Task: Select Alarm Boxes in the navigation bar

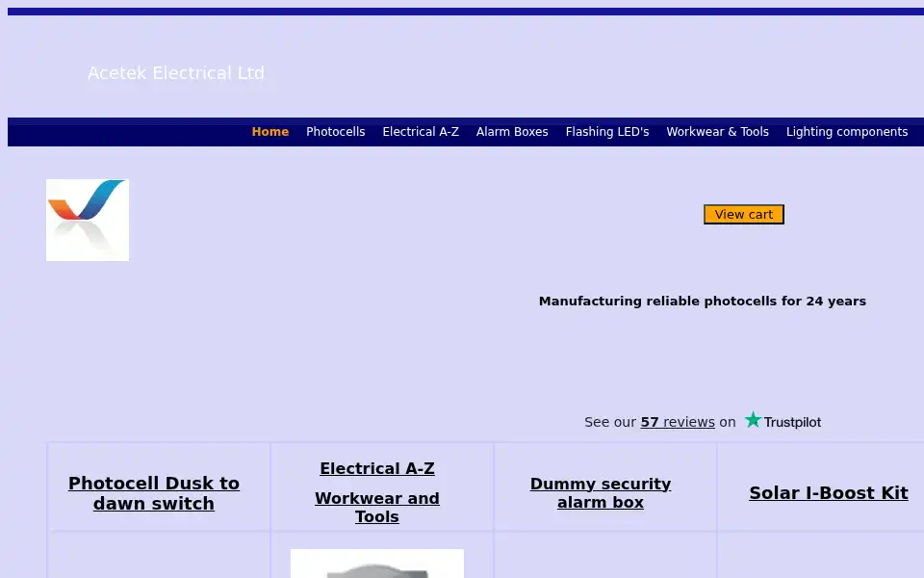Action: (x=512, y=132)
